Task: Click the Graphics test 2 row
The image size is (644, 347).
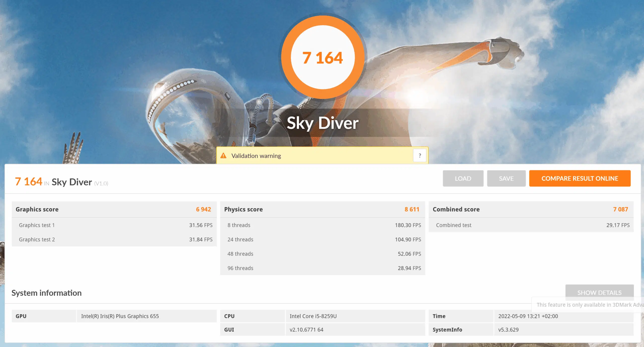Action: click(x=114, y=240)
